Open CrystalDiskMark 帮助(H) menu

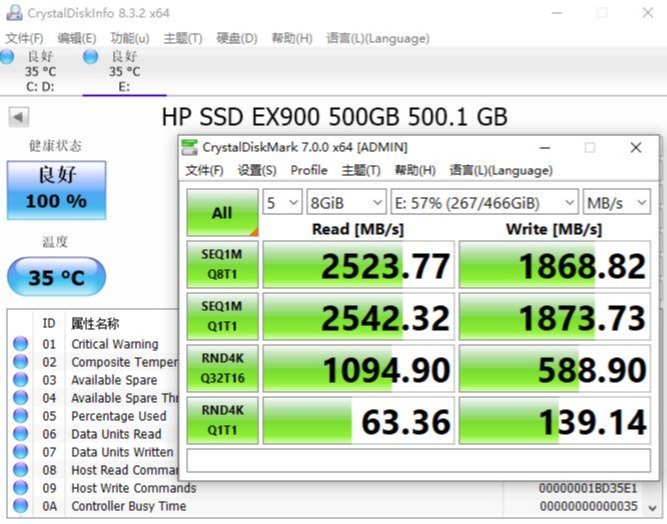pos(415,170)
